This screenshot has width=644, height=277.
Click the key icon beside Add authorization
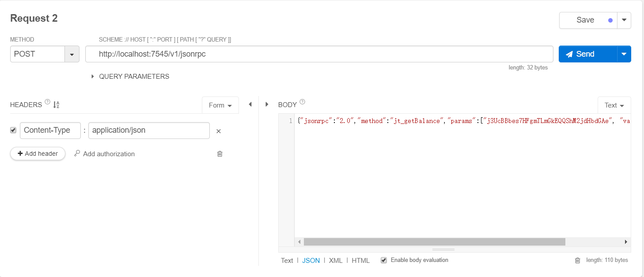coord(77,154)
